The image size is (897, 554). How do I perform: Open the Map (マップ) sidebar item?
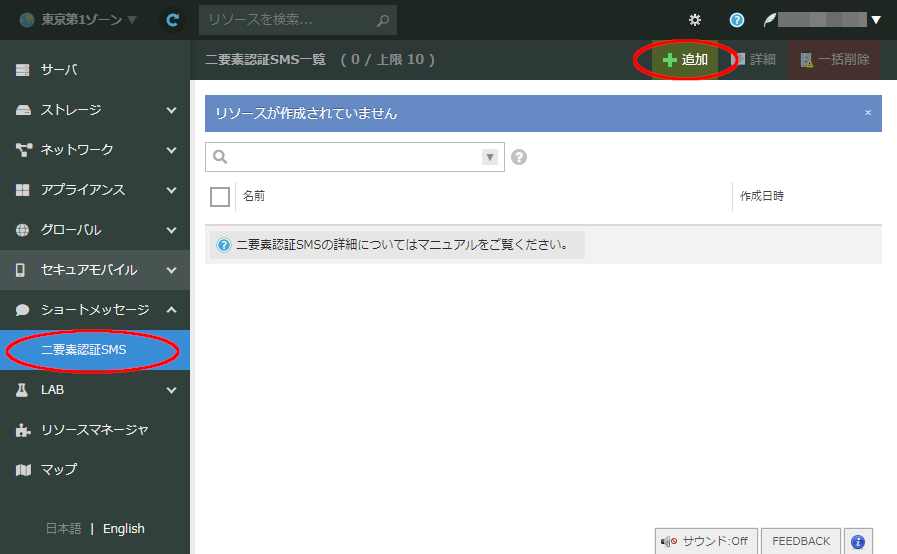tap(58, 469)
